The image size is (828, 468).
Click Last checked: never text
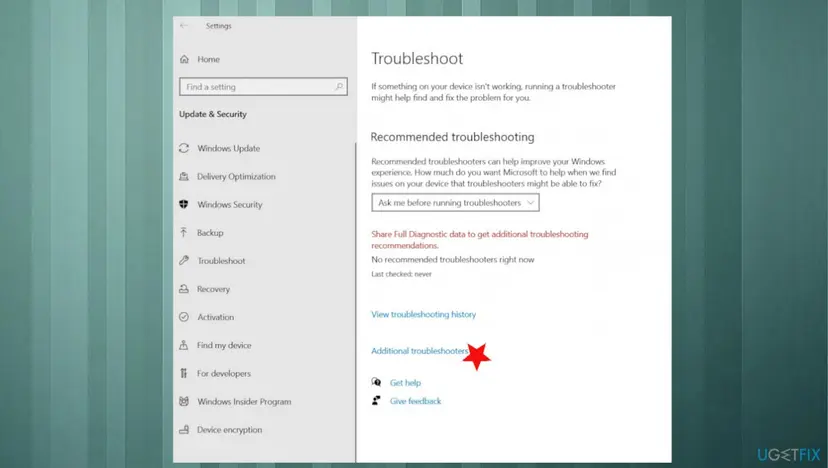[401, 274]
